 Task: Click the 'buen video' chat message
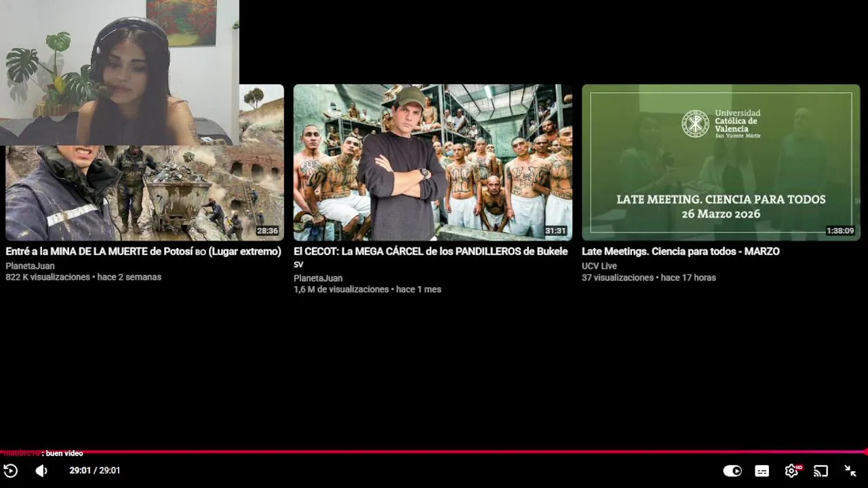coord(64,453)
